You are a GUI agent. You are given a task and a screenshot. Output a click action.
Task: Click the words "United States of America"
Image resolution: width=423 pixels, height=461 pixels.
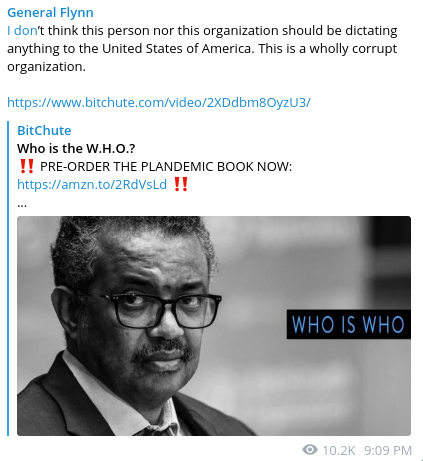(x=176, y=49)
